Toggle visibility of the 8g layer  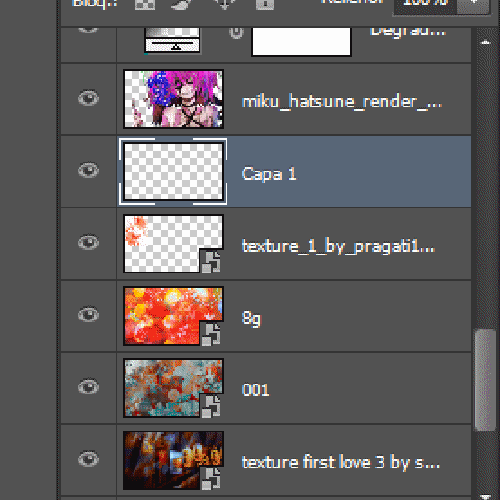[88, 314]
